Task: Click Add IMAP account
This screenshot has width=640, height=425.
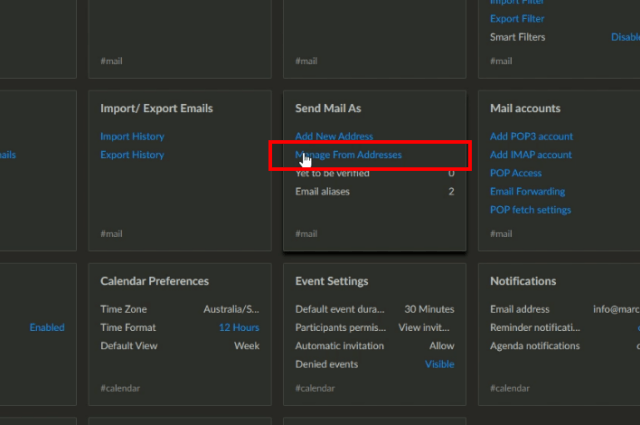Action: pyautogui.click(x=531, y=155)
